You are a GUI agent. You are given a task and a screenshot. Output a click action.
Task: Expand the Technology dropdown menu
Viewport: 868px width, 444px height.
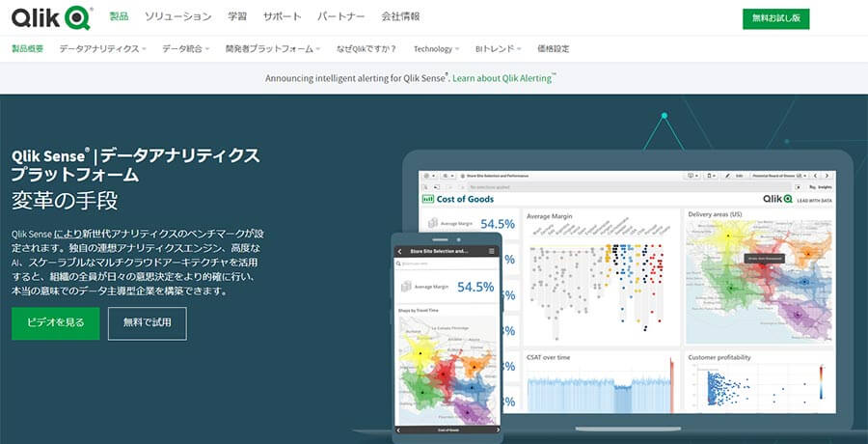pos(436,48)
